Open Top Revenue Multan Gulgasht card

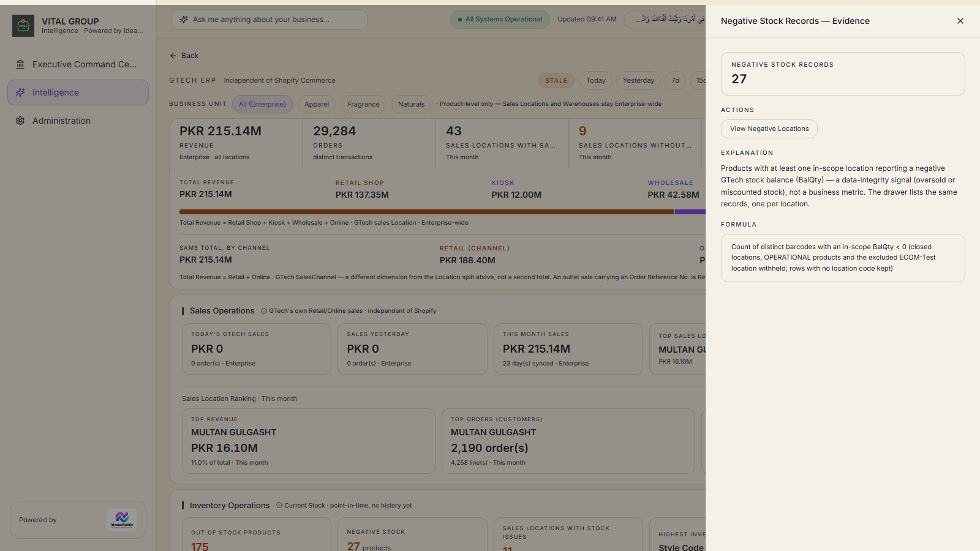(x=309, y=441)
